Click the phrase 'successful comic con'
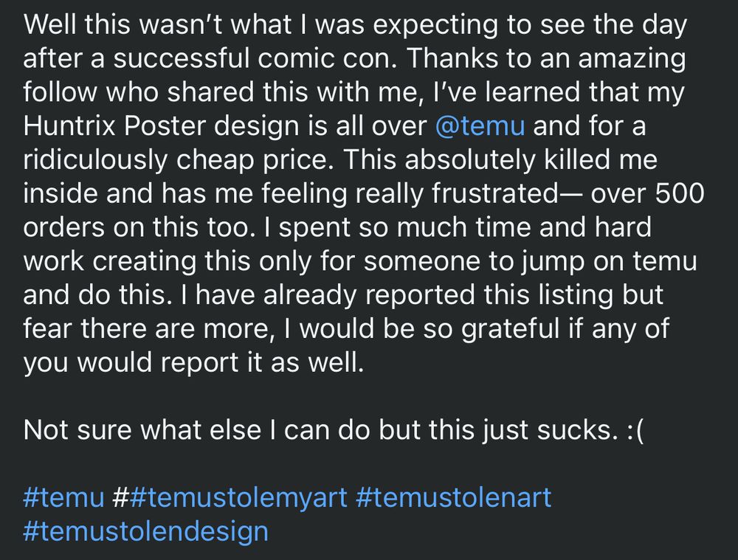This screenshot has width=738, height=560. tap(255, 58)
